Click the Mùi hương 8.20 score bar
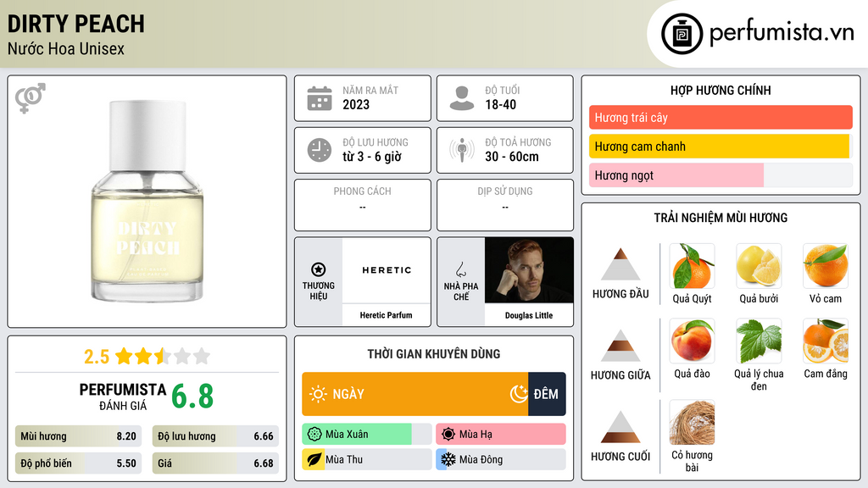868x488 pixels. coord(78,436)
